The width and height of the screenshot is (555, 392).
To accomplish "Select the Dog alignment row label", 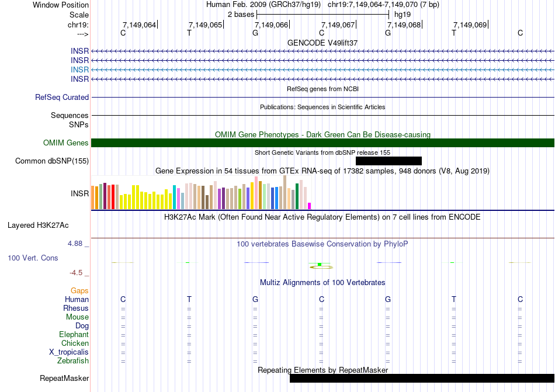I will point(82,326).
